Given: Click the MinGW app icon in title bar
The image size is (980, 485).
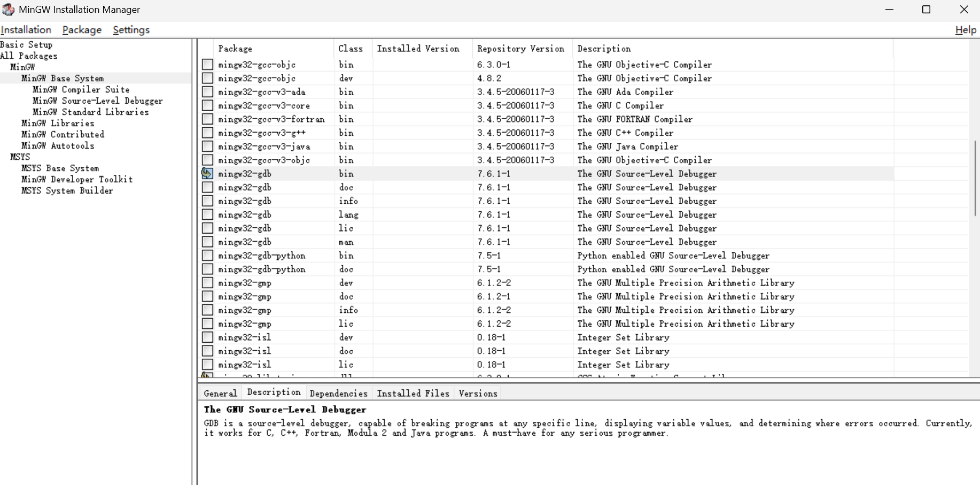Looking at the screenshot, I should pyautogui.click(x=8, y=10).
